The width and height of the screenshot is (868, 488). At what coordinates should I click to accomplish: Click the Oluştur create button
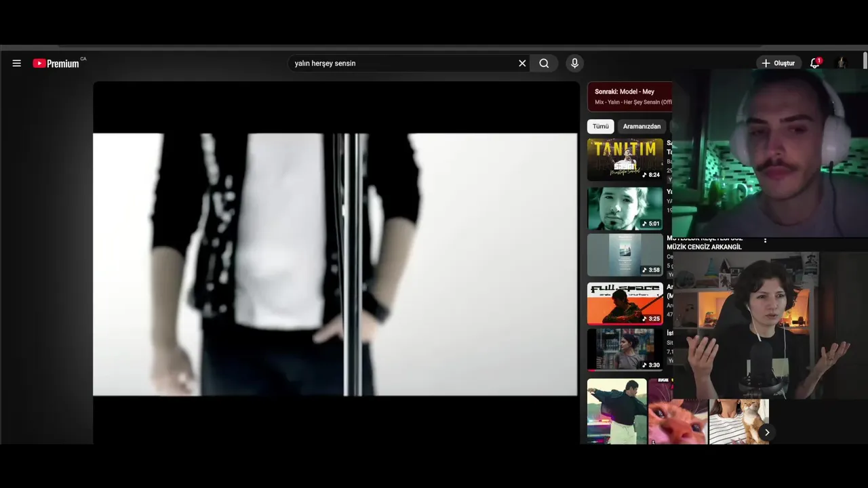778,63
